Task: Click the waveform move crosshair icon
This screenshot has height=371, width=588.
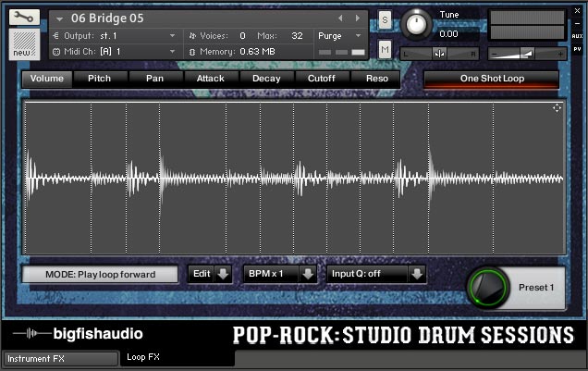Action: 557,108
